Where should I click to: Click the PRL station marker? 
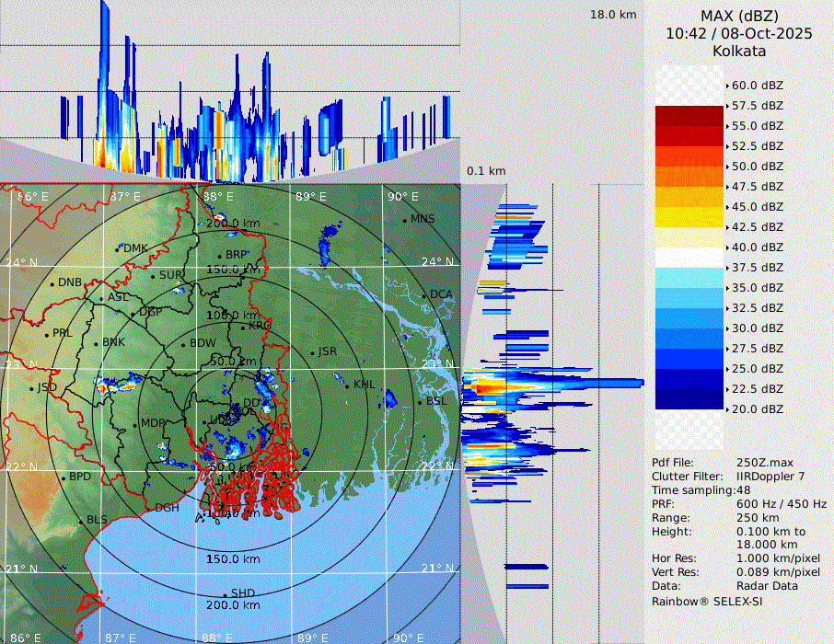tap(47, 333)
